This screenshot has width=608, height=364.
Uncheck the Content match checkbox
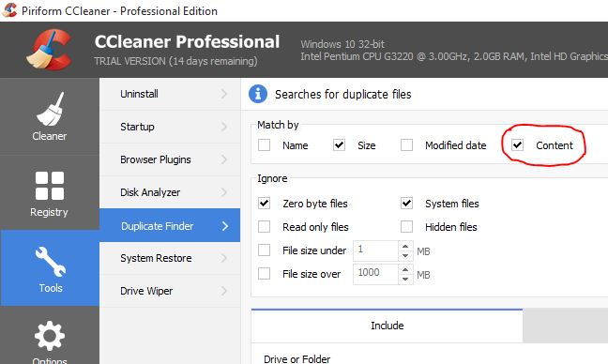[x=517, y=145]
